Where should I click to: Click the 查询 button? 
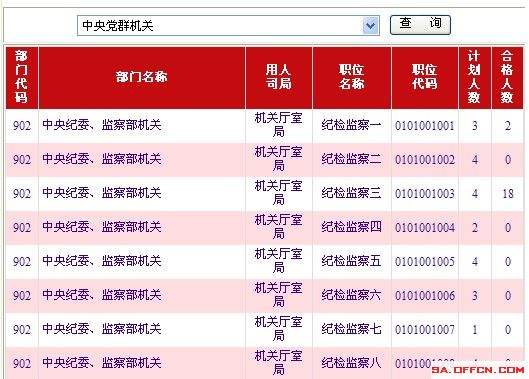coord(420,25)
